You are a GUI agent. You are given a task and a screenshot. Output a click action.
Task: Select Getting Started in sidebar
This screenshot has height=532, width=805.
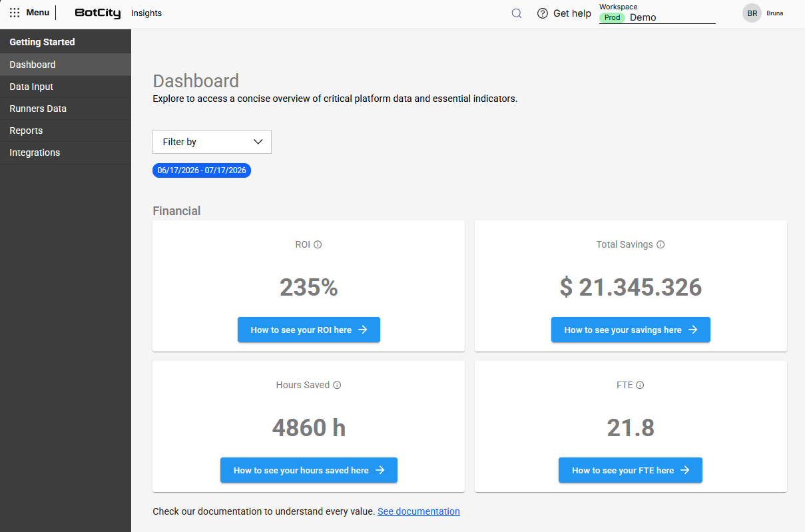[65, 42]
